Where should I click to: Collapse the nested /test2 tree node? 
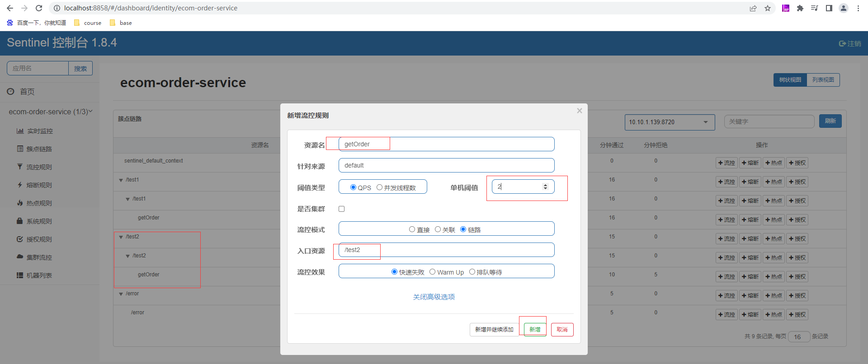127,256
